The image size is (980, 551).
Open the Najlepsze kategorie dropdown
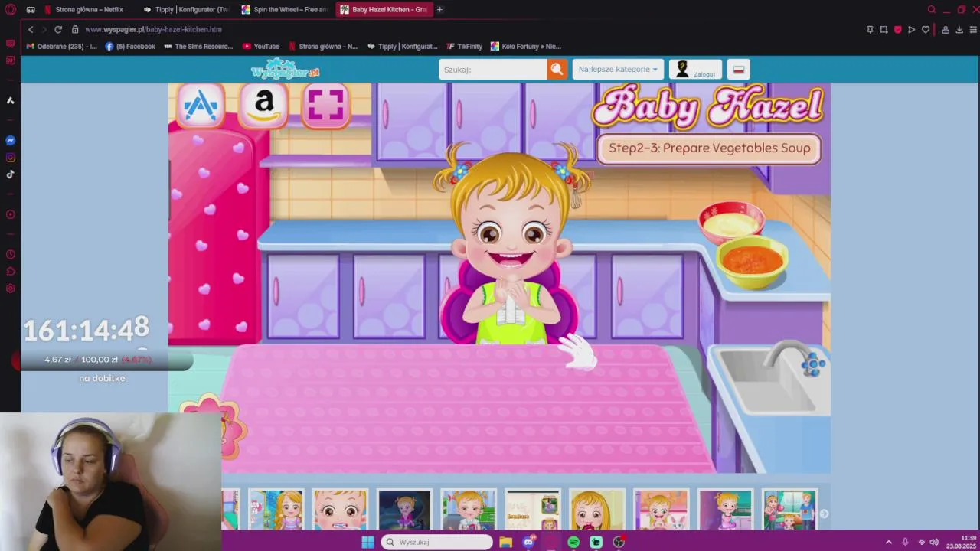[618, 69]
